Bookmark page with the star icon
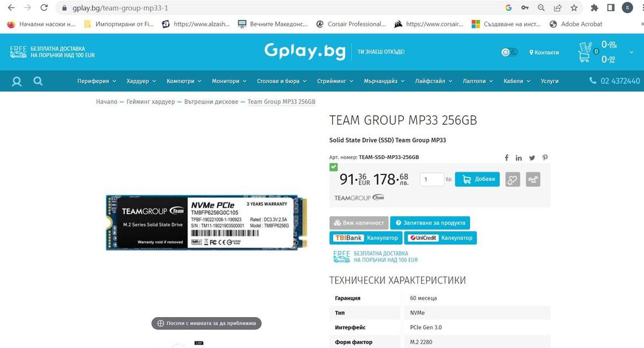The image size is (644, 348). click(x=574, y=8)
